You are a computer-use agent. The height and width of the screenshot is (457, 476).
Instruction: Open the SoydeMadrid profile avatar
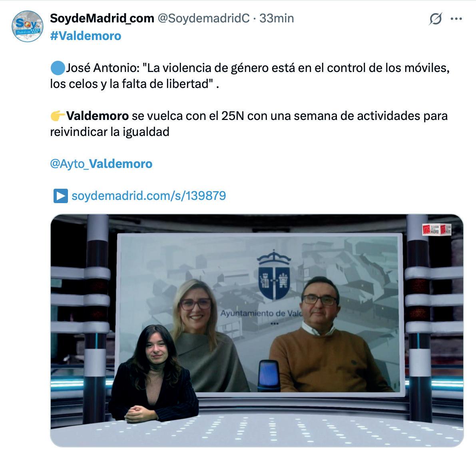point(27,26)
